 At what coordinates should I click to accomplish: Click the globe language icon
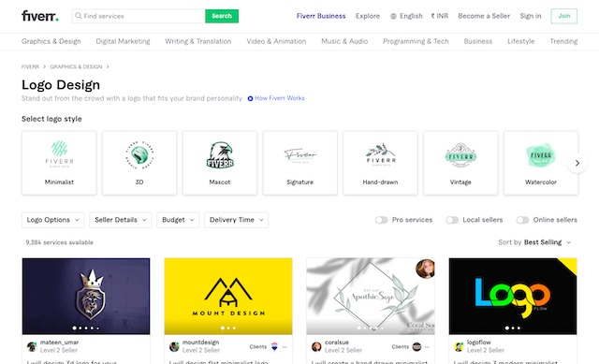pyautogui.click(x=393, y=16)
